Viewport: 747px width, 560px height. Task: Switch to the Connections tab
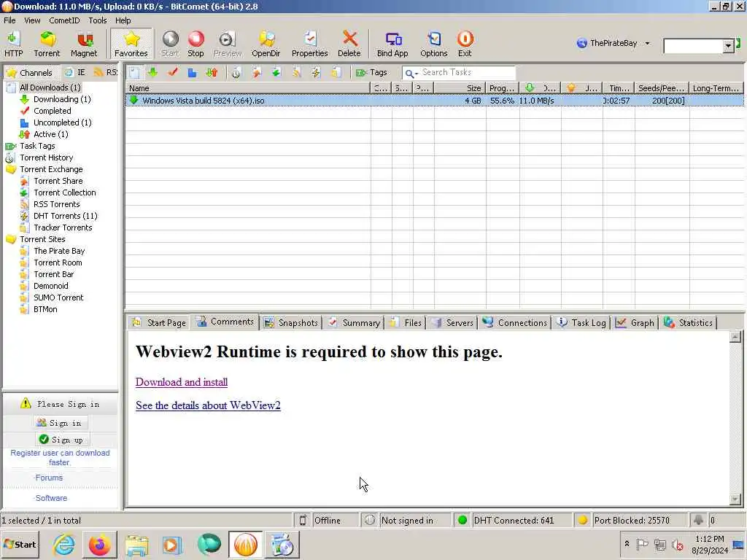(514, 322)
